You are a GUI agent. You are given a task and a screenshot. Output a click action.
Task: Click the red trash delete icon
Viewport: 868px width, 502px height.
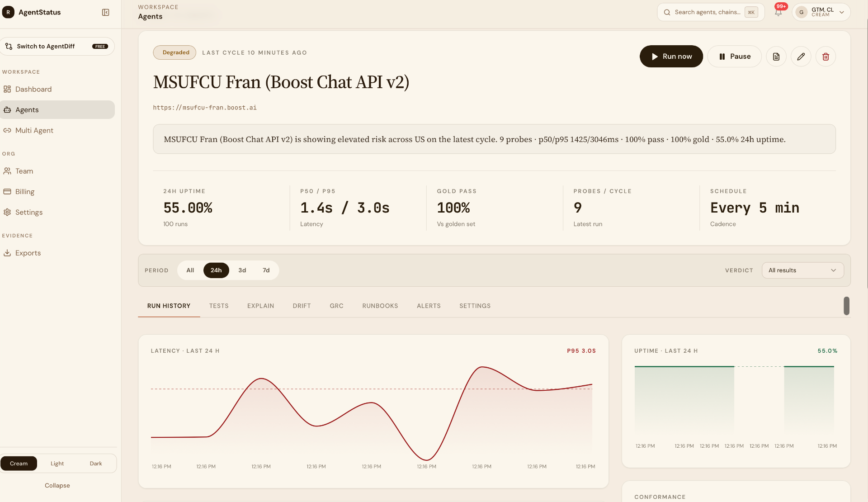click(826, 57)
